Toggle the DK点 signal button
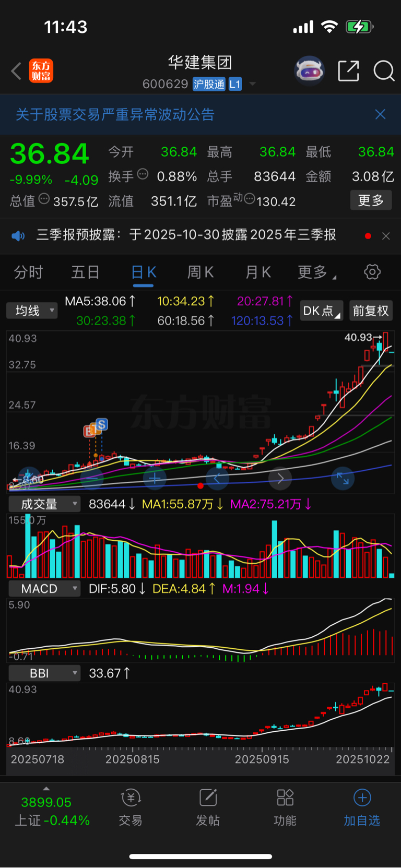Viewport: 401px width, 868px height. click(x=322, y=311)
